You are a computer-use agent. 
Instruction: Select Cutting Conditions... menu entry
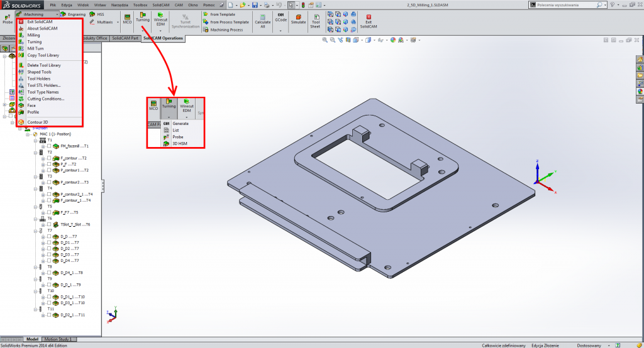coord(45,99)
